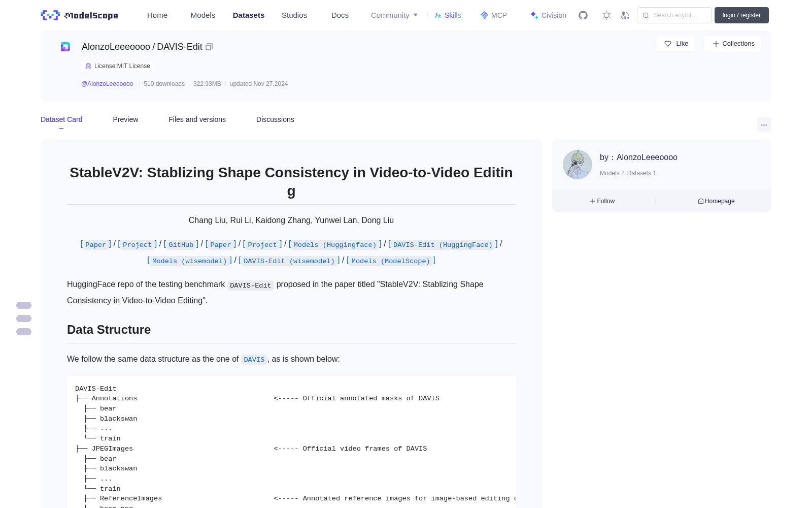The height and width of the screenshot is (508, 812).
Task: Click the AlonzoLeeeoooo avatar picture
Action: (x=578, y=165)
